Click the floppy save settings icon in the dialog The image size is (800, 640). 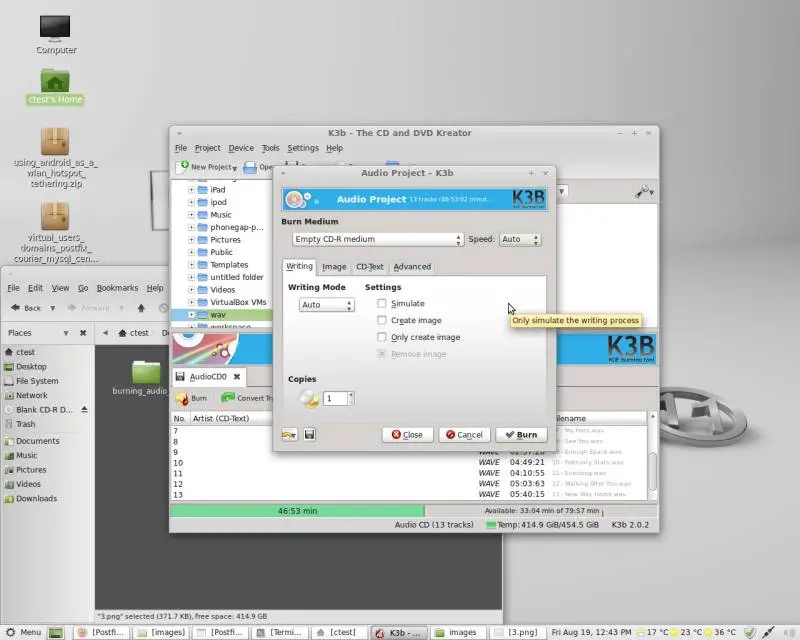(309, 434)
